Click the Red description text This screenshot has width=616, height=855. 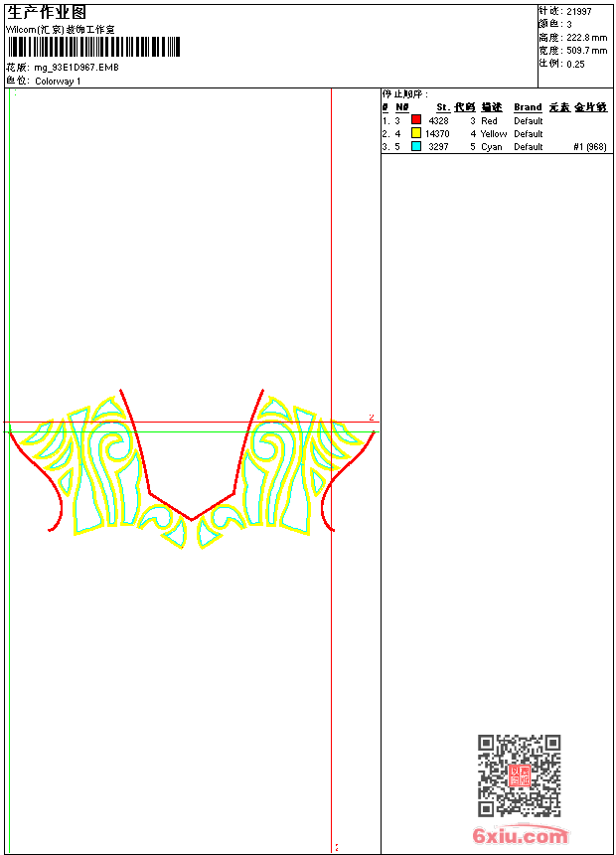tap(489, 121)
